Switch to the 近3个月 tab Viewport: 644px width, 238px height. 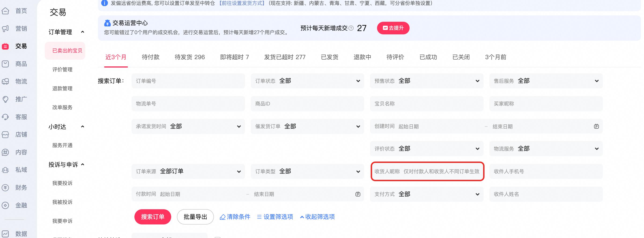tap(116, 57)
